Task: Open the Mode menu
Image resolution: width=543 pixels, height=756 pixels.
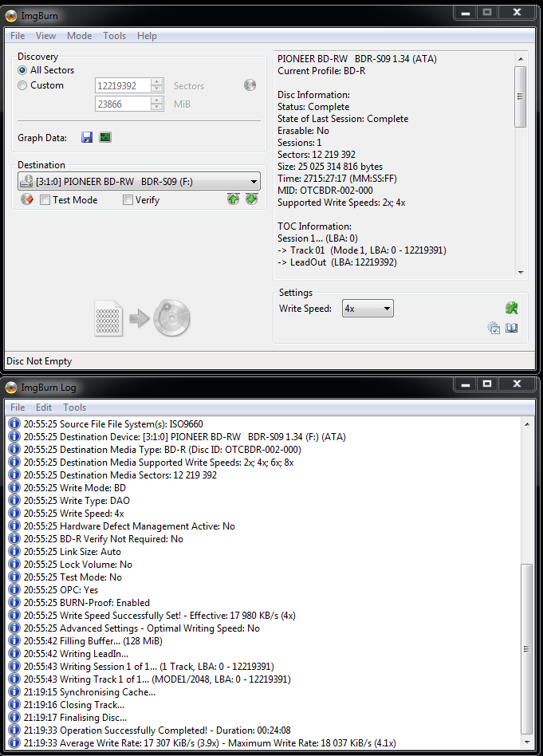Action: click(80, 36)
